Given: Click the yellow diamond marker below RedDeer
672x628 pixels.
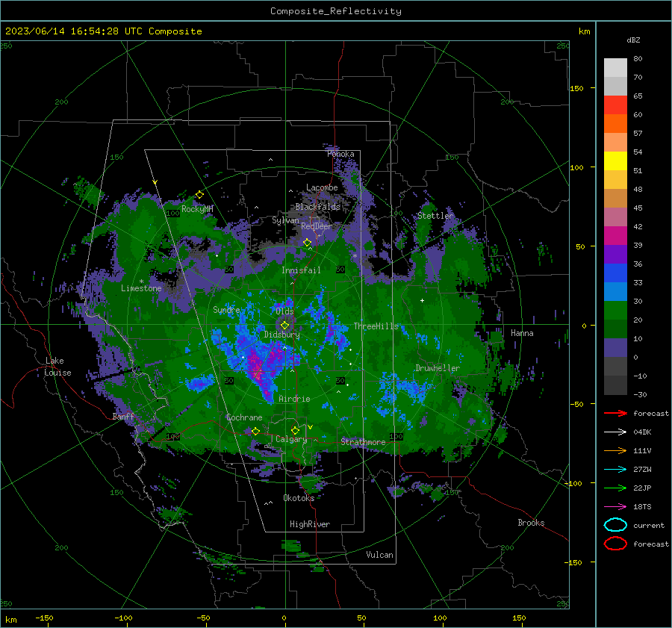Looking at the screenshot, I should pyautogui.click(x=307, y=243).
